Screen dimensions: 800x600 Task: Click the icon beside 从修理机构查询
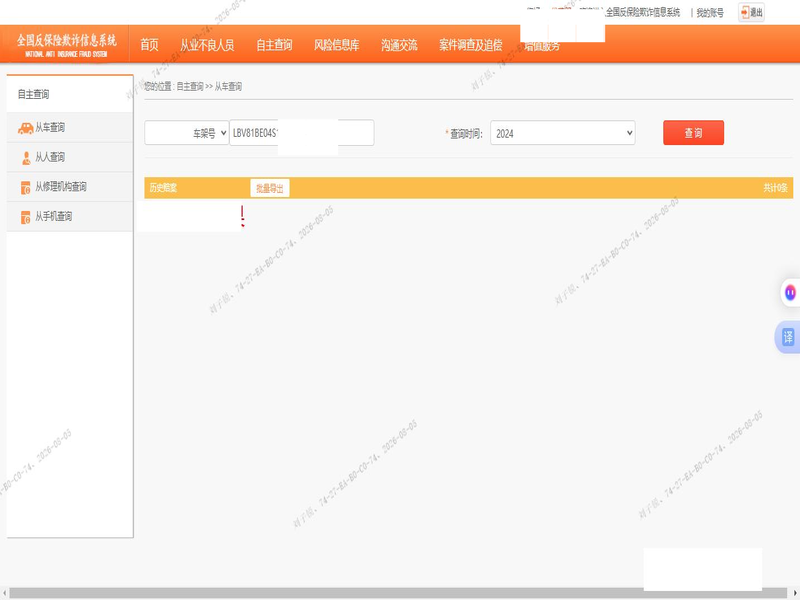point(26,188)
